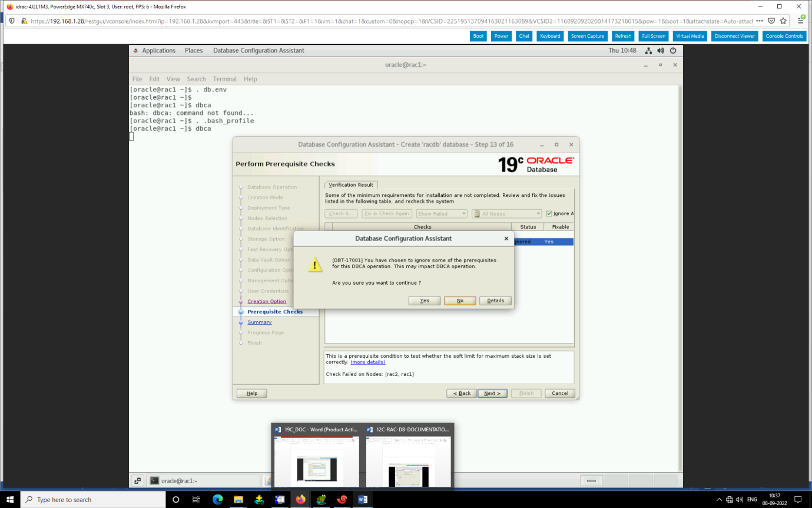812x508 pixels.
Task: Open terminal Edit menu
Action: tap(154, 79)
